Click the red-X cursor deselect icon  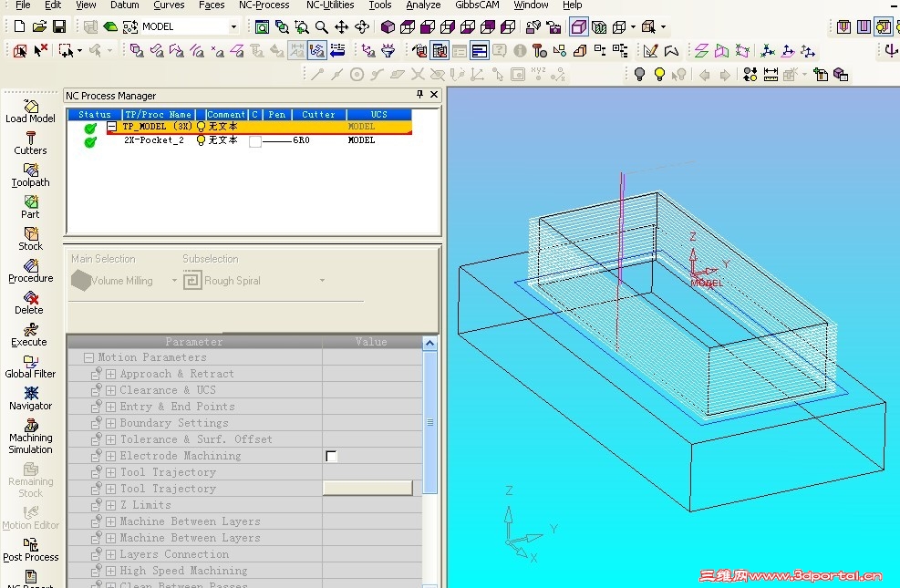pos(40,51)
